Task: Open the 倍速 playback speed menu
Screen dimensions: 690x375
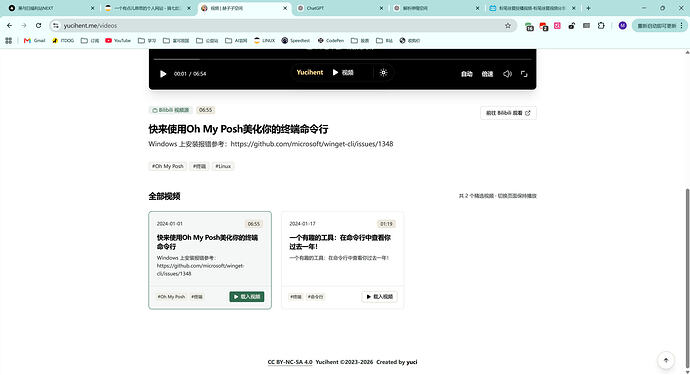Action: (x=487, y=74)
